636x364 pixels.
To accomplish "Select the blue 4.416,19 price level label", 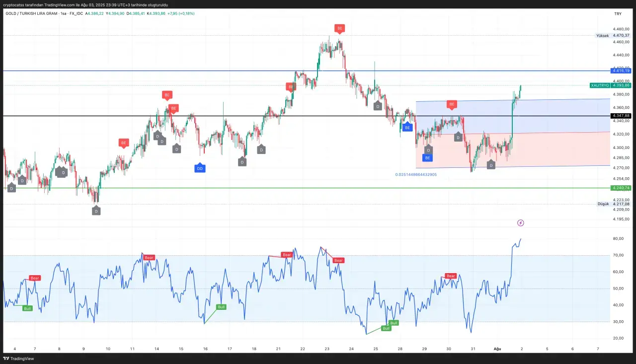I will [621, 71].
